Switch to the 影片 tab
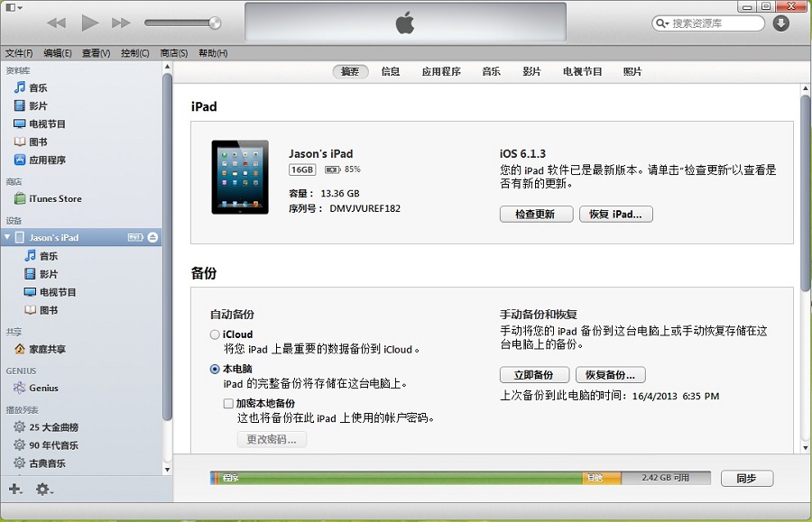812x522 pixels. [x=531, y=71]
